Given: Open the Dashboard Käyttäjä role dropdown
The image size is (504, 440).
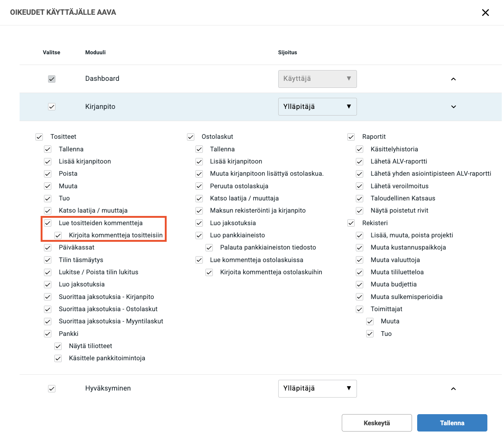Looking at the screenshot, I should (317, 79).
